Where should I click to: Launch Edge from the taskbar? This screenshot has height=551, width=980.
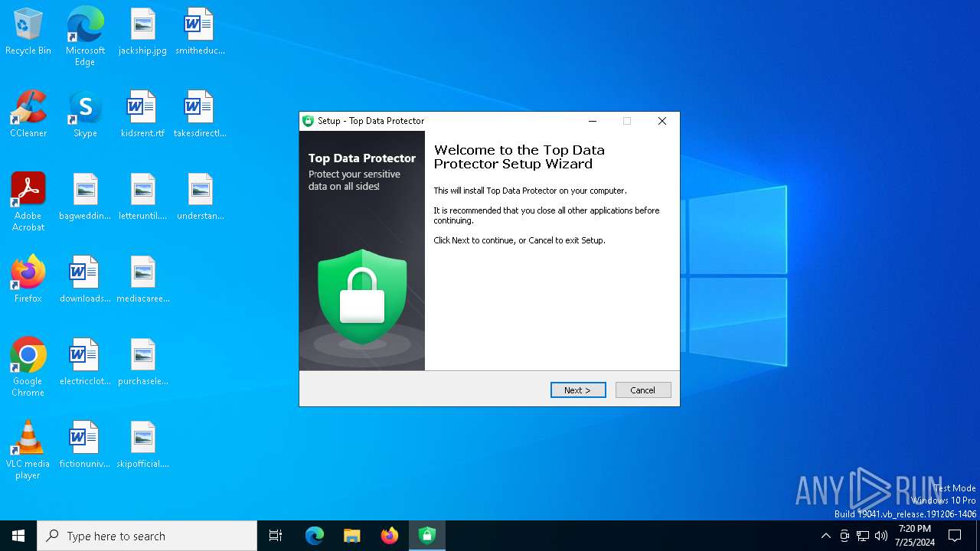coord(315,536)
